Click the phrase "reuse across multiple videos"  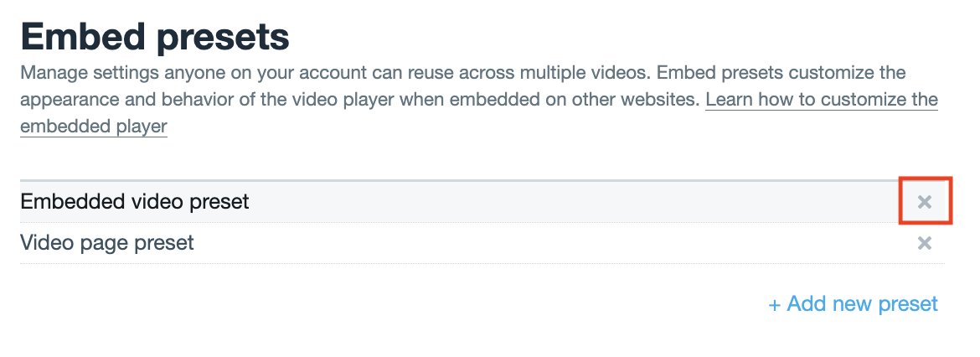(x=485, y=73)
